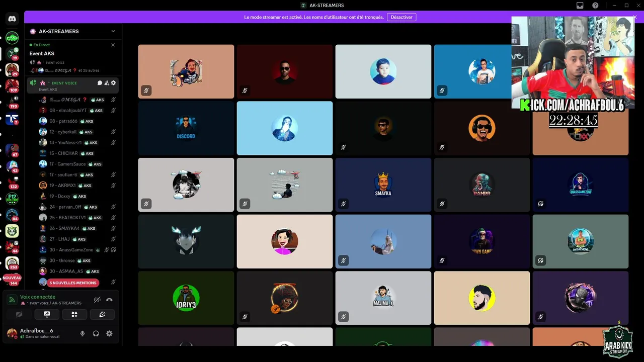Open the Voix connectée voice details
Viewport: 644px width, 362px height.
point(38,297)
